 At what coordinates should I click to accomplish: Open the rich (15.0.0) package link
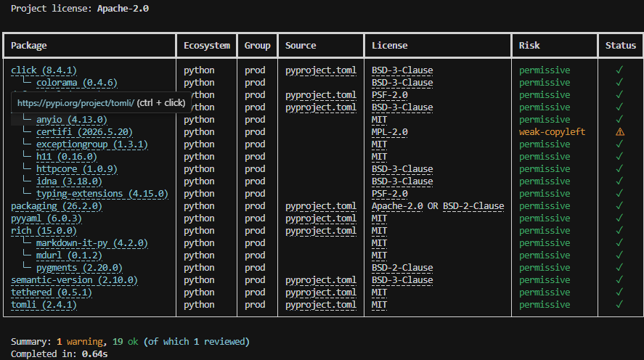[x=44, y=230]
